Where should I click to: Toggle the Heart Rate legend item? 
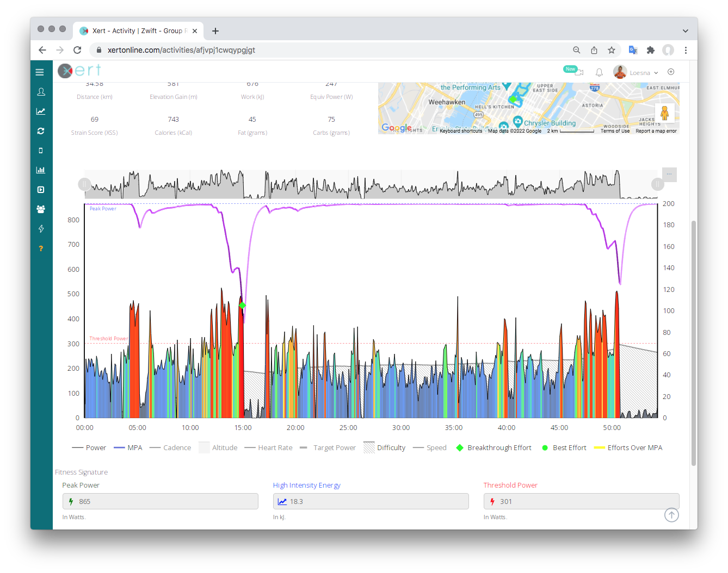coord(268,448)
